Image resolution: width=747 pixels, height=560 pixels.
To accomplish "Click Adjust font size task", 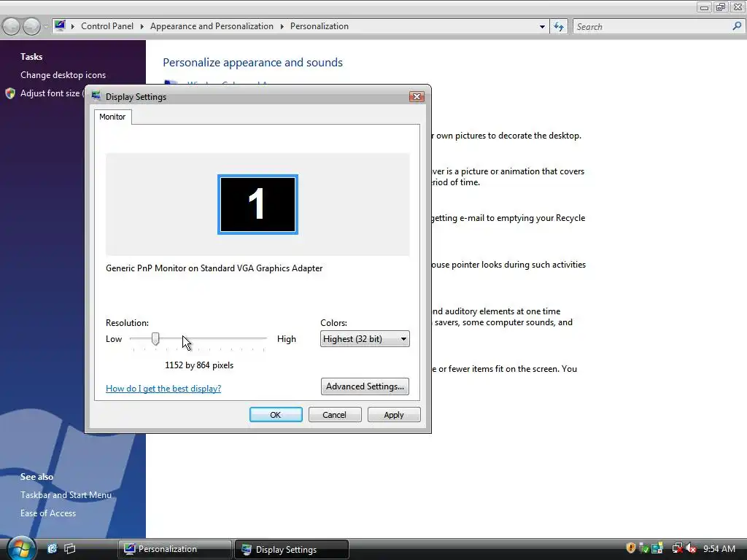I will pos(50,93).
